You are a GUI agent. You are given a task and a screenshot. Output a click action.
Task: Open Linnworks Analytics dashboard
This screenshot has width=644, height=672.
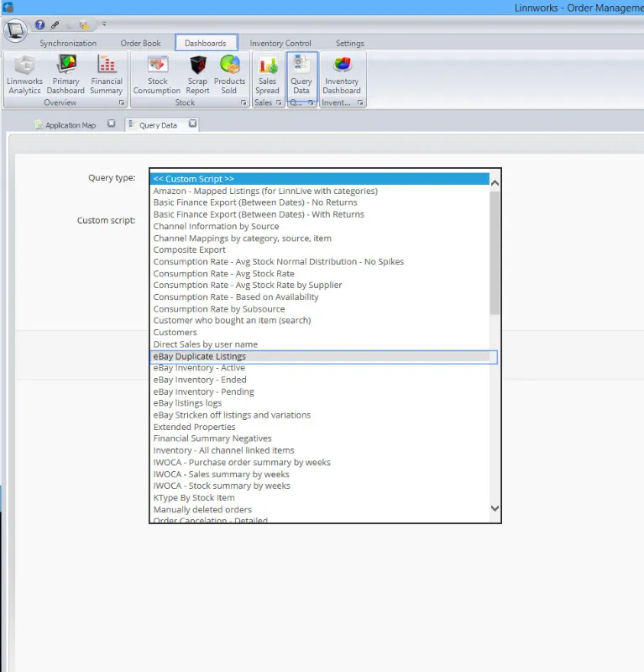24,75
